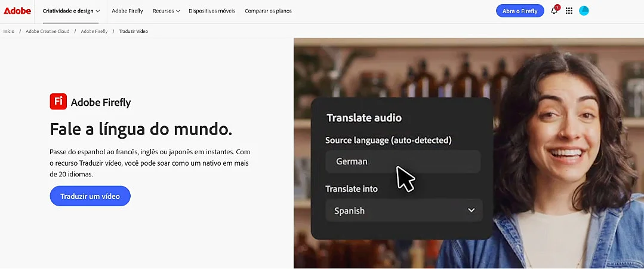Open Comparar os planos nav item
The image size is (644, 269).
point(268,11)
